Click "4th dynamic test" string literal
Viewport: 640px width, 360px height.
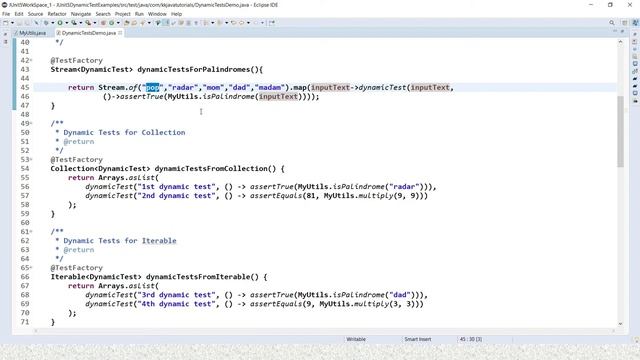pos(176,304)
